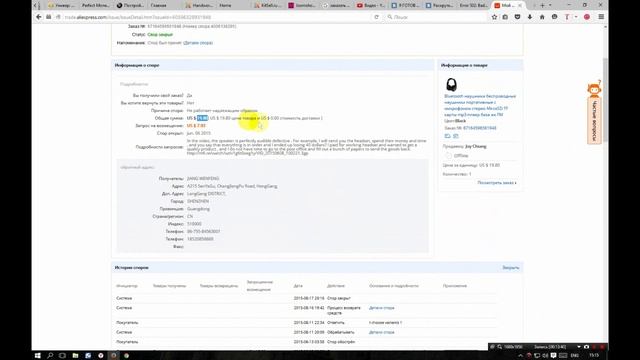The image size is (640, 360).
Task: Click the headphones product thumbnail
Action: (x=451, y=84)
